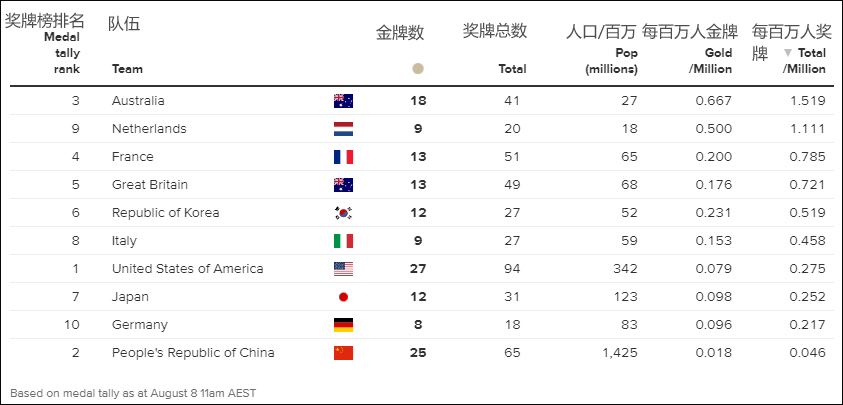
Task: Click the Italy flag icon
Action: coord(343,241)
